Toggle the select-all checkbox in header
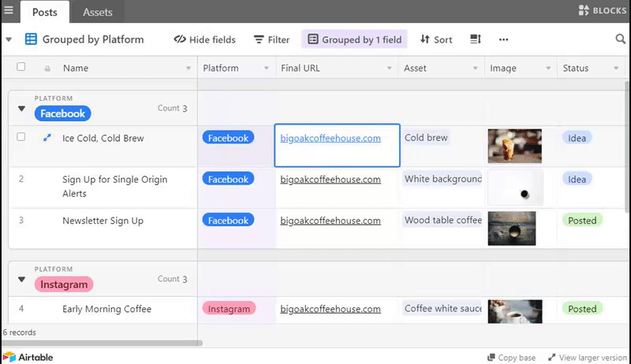The image size is (631, 364). point(21,68)
